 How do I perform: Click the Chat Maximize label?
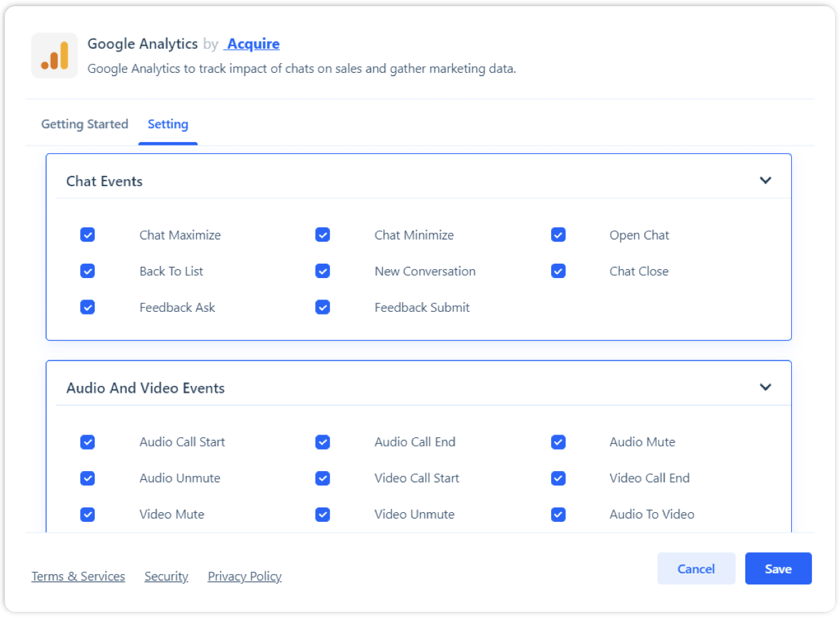point(180,235)
